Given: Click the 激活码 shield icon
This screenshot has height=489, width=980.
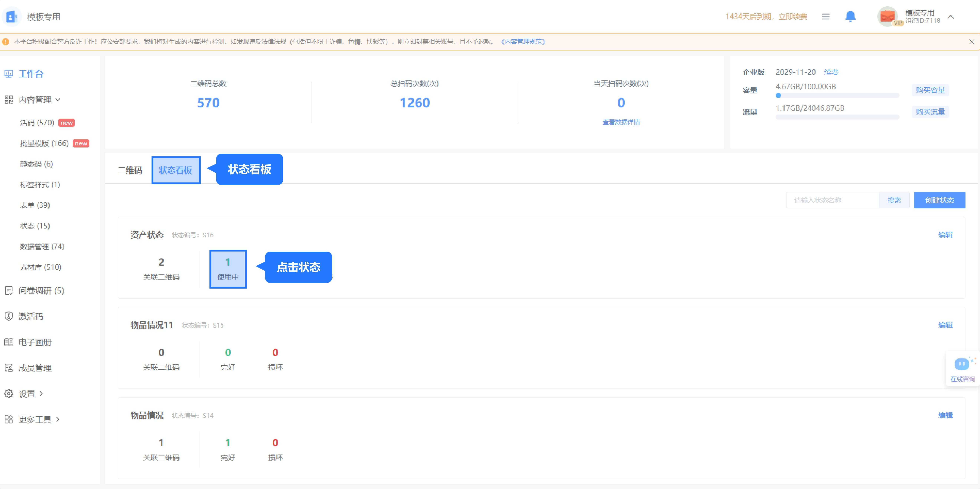Looking at the screenshot, I should click(x=9, y=316).
